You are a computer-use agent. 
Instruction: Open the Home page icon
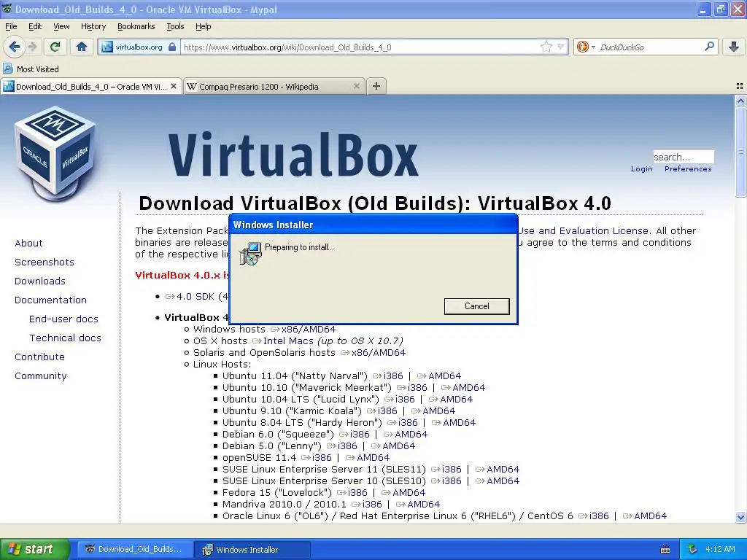click(82, 47)
